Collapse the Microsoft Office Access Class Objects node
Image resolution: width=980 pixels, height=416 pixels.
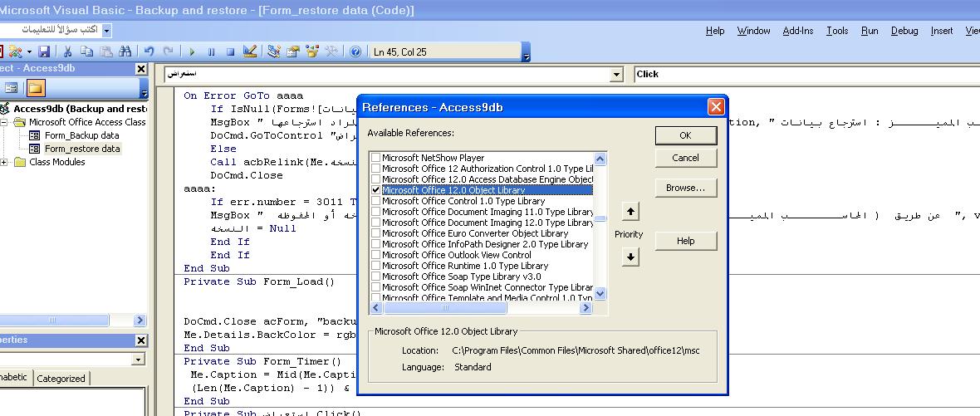[x=4, y=122]
